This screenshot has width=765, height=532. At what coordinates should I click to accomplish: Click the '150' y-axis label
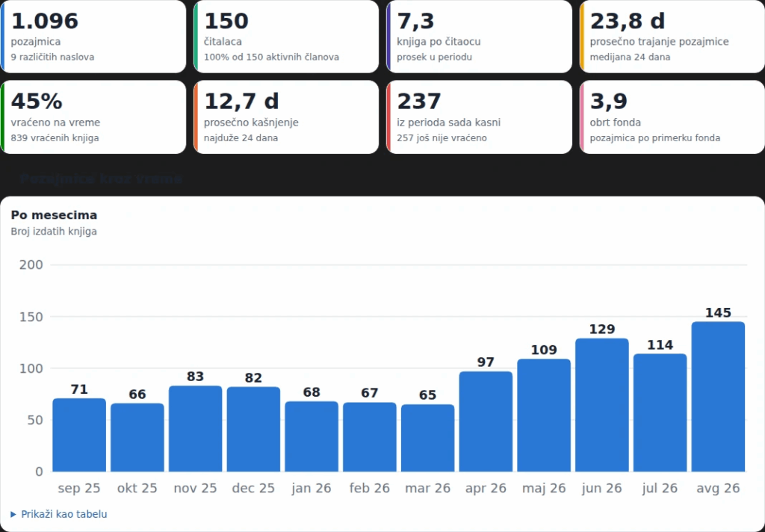point(31,317)
